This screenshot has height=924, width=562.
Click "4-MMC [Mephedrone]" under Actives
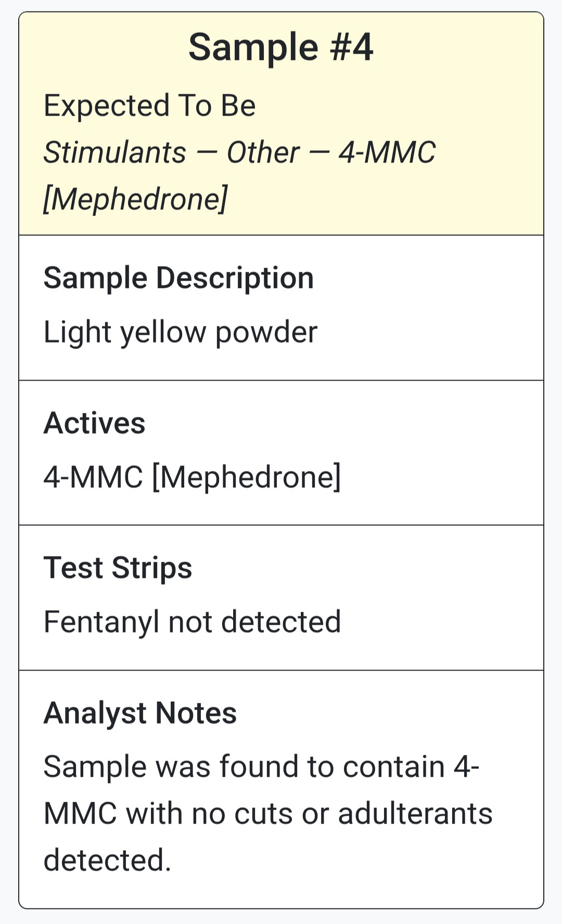[x=192, y=477]
